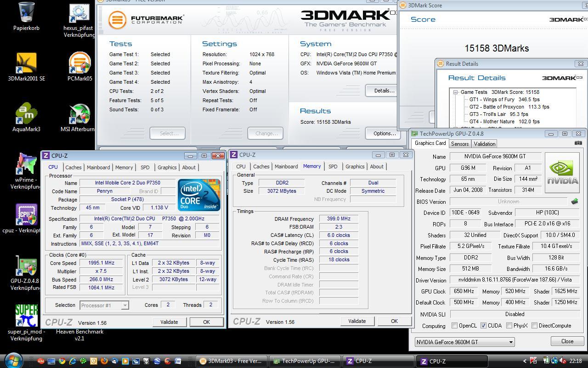Click the BIOS save chip icon in GPU-Z
Viewport: 588px width, 368px height.
coord(574,201)
